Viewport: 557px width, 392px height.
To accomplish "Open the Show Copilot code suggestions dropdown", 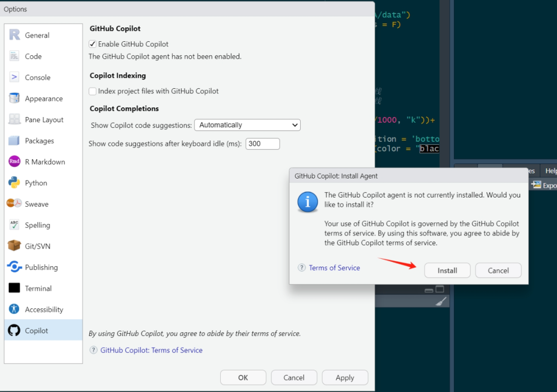I will pos(247,125).
